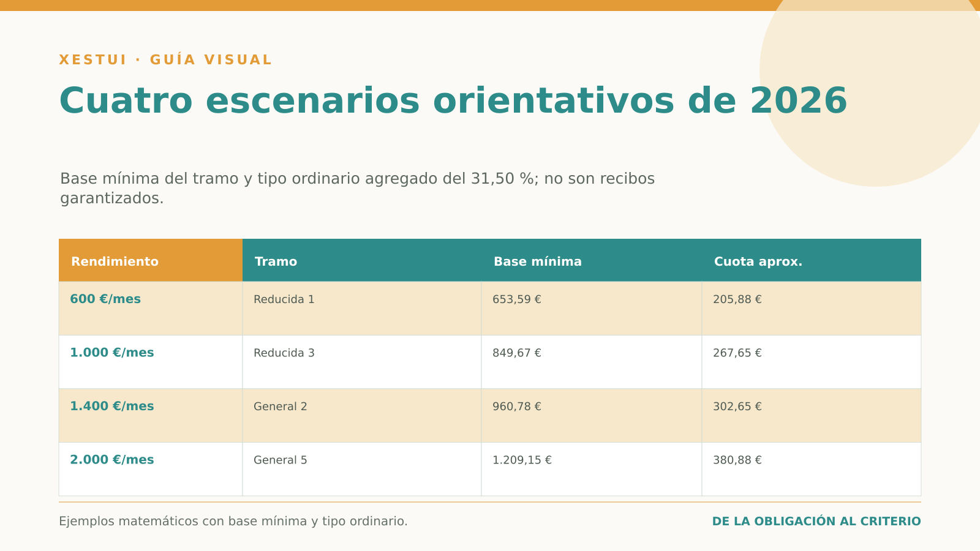Select the '600 €/mes' row label

105,299
